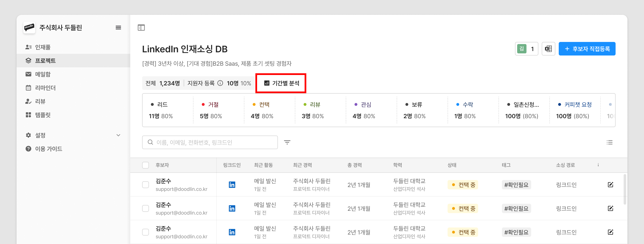Click the 인재풀 people icon
Viewport: 644px width, 244px height.
[28, 47]
